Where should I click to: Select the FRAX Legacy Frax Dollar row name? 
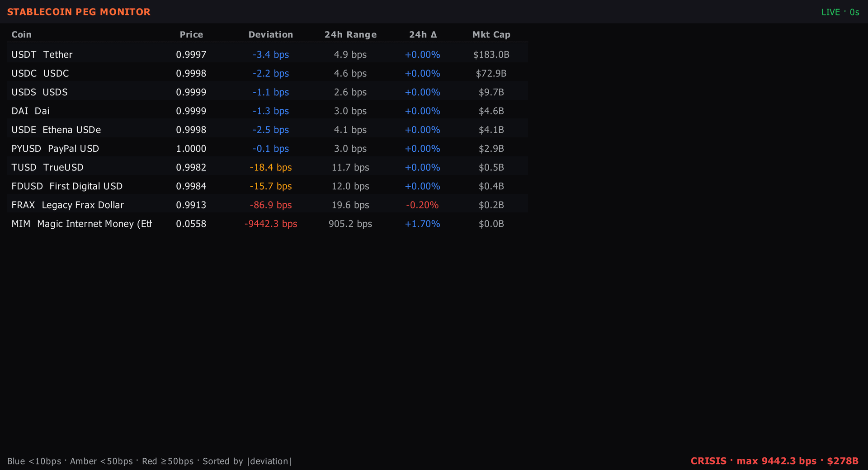[67, 205]
